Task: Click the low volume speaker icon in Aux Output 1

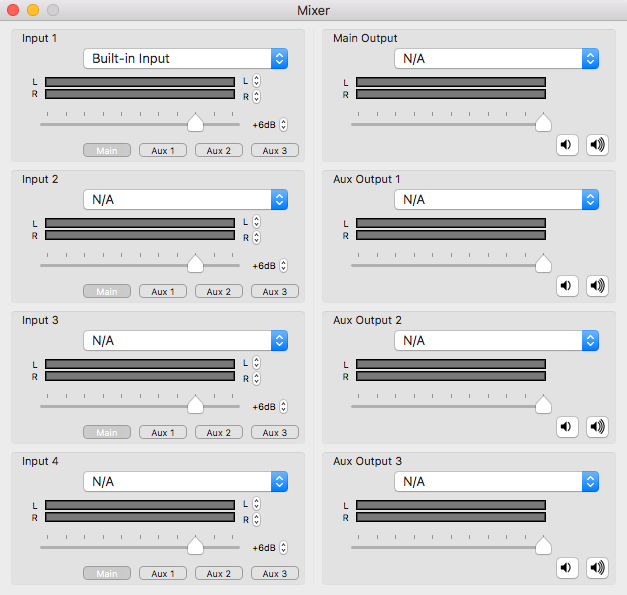Action: click(567, 286)
